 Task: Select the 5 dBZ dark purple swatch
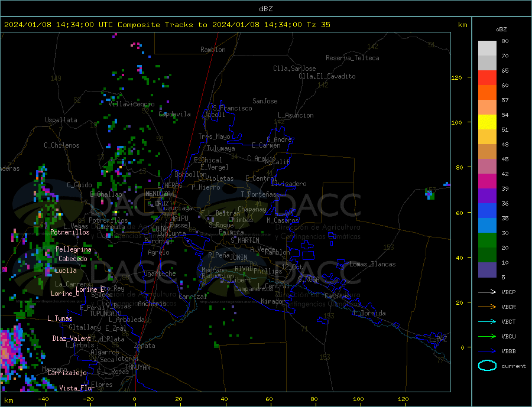coord(487,270)
